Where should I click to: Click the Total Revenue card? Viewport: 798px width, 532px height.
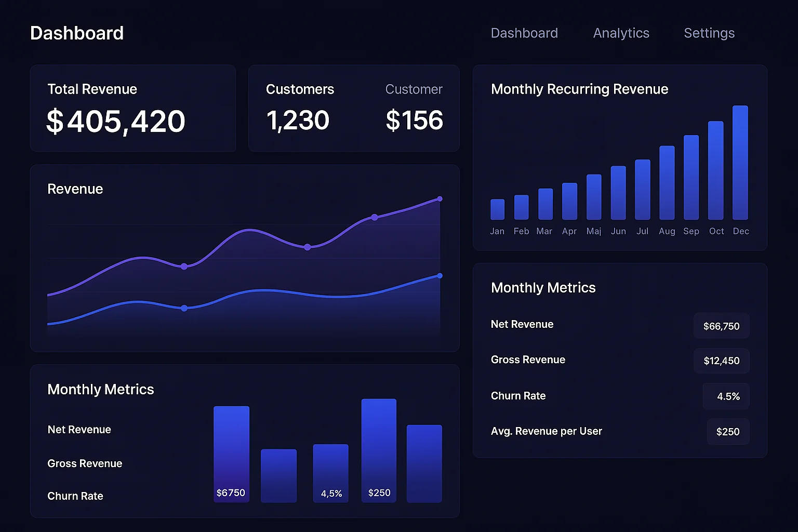pos(132,108)
